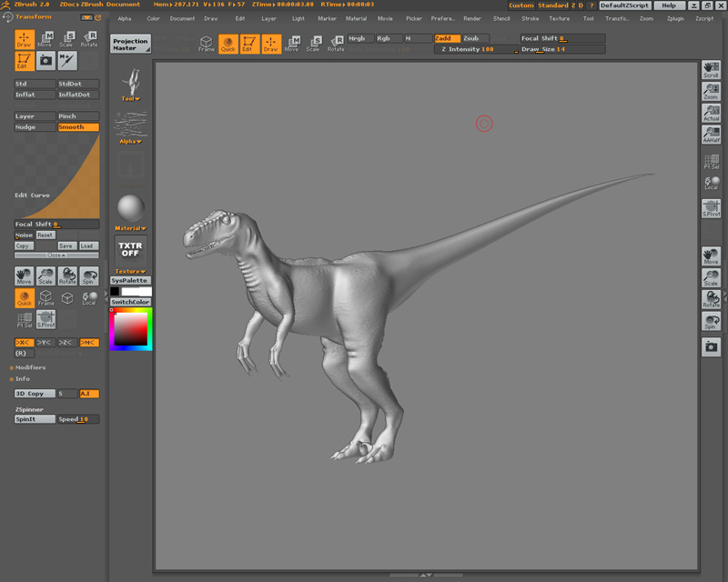
Task: Toggle Z-axis symmetry >Z<
Action: click(x=67, y=343)
